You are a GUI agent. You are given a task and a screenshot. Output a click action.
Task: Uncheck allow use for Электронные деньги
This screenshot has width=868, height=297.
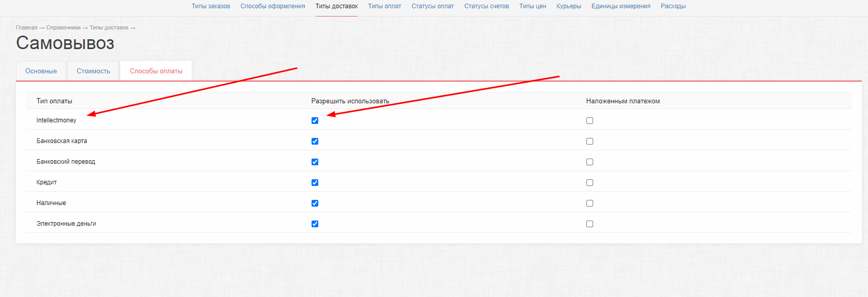(315, 224)
